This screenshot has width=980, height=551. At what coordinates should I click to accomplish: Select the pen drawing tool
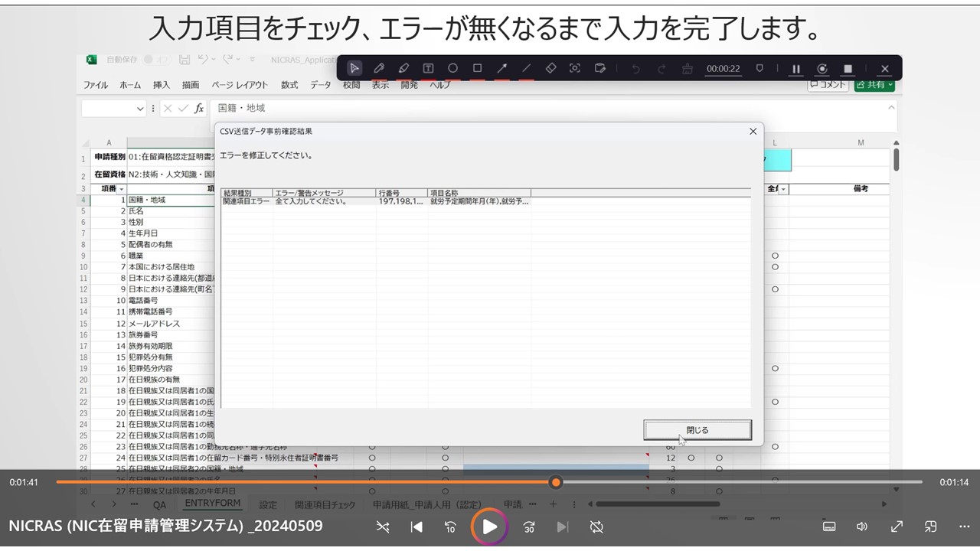(x=379, y=68)
